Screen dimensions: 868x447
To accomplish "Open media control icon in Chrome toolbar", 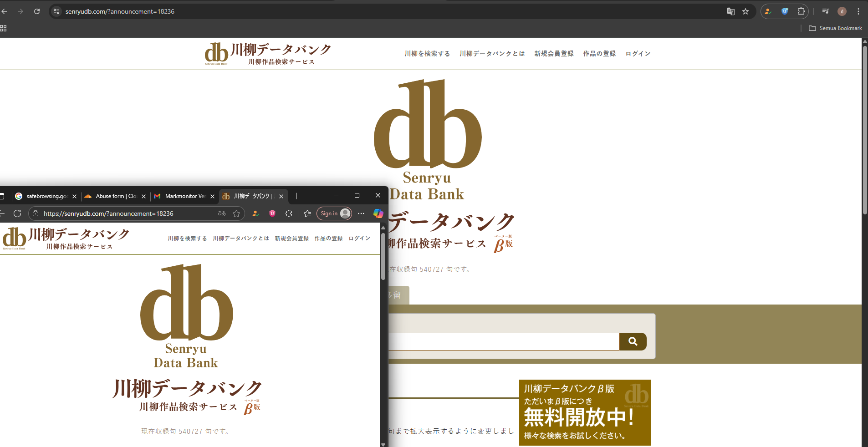I will [x=825, y=11].
